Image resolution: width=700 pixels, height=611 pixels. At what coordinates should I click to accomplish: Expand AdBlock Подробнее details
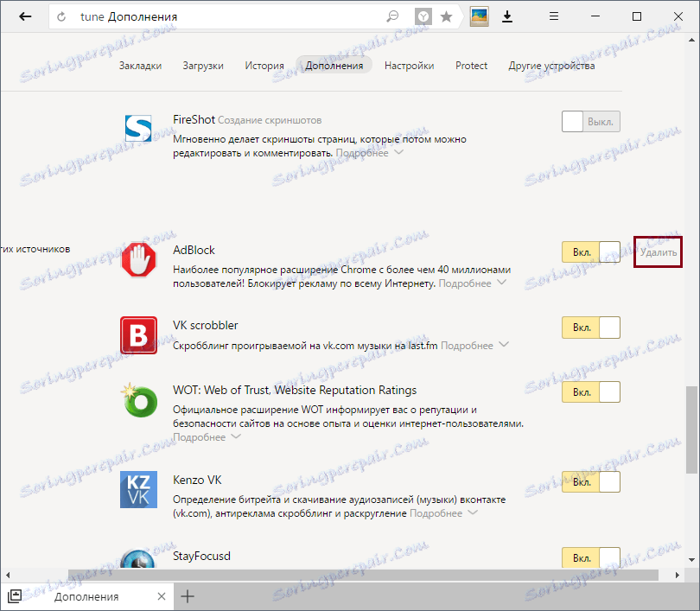tap(473, 283)
